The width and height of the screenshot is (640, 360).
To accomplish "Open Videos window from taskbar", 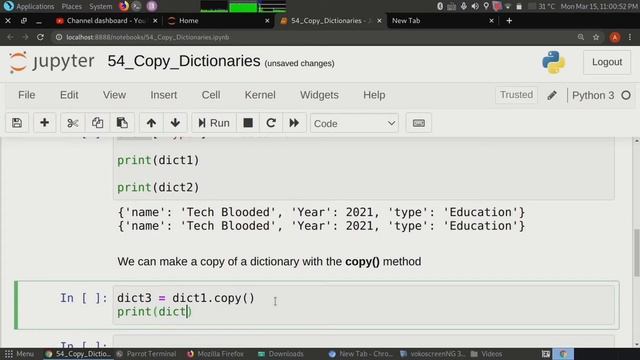I will click(x=486, y=354).
